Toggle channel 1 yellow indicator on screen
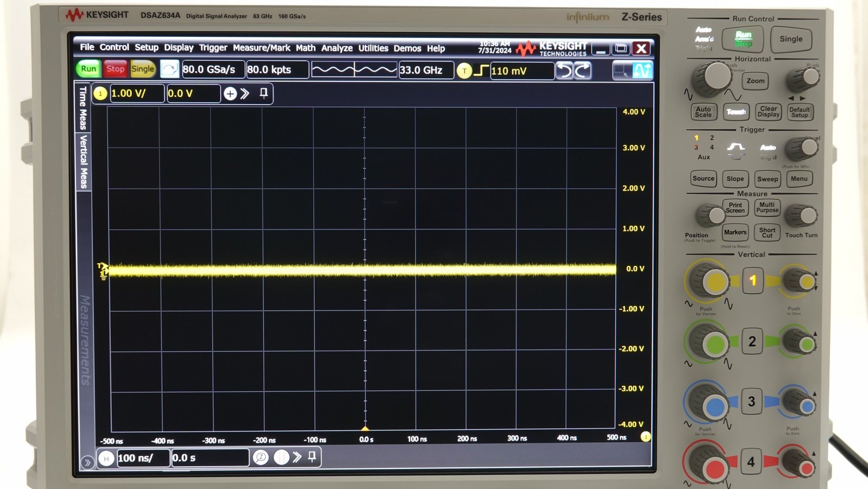Viewport: 868px width, 489px height. [100, 93]
